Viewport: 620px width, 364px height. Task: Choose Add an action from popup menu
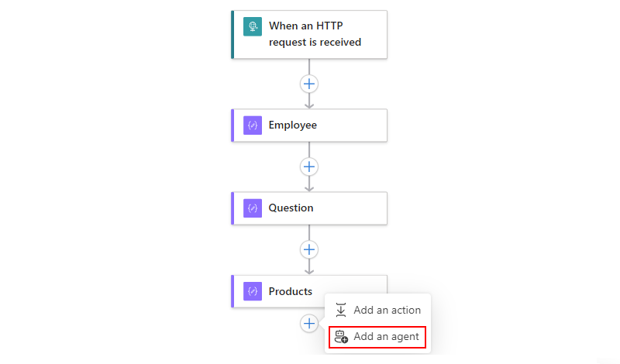coord(377,310)
